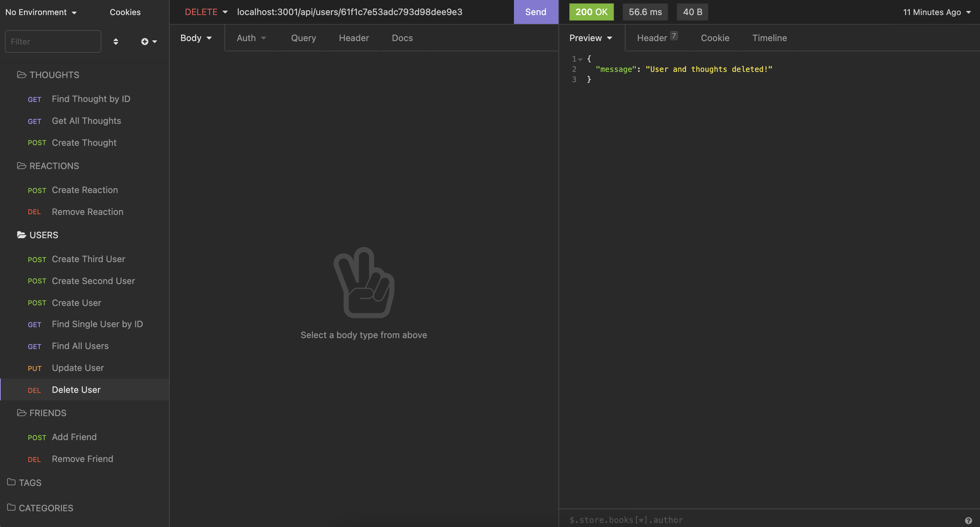980x527 pixels.
Task: Open the response Timeline tab
Action: pos(769,38)
